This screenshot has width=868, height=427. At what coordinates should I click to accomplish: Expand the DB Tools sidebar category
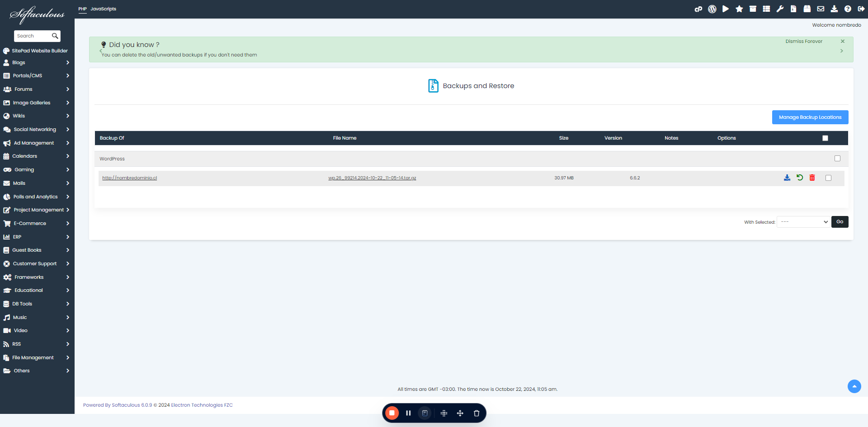tap(37, 304)
